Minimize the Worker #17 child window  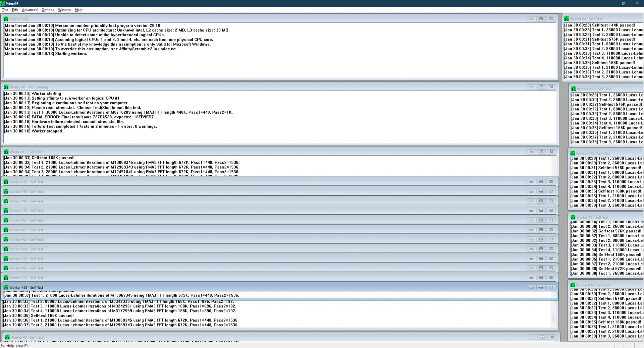pyautogui.click(x=531, y=182)
